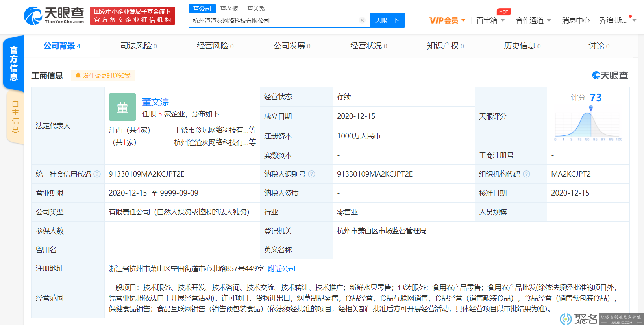Click the score value 73
The width and height of the screenshot is (644, 325).
point(596,98)
